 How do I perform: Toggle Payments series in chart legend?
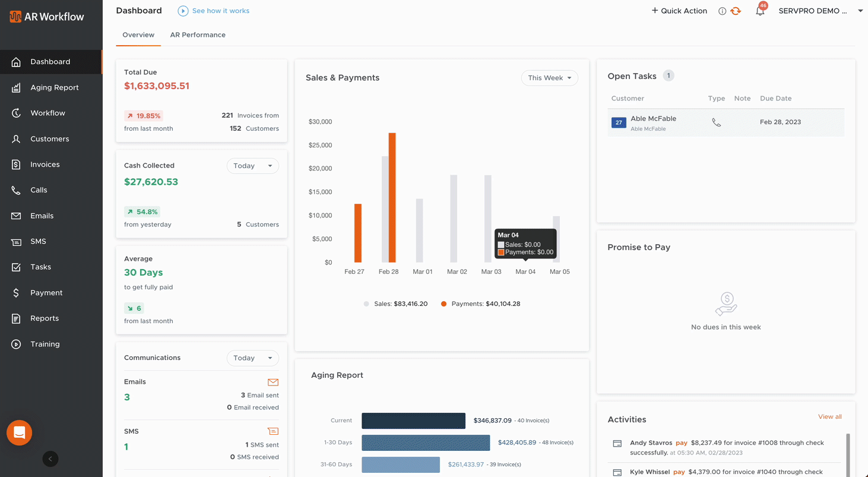pyautogui.click(x=480, y=304)
